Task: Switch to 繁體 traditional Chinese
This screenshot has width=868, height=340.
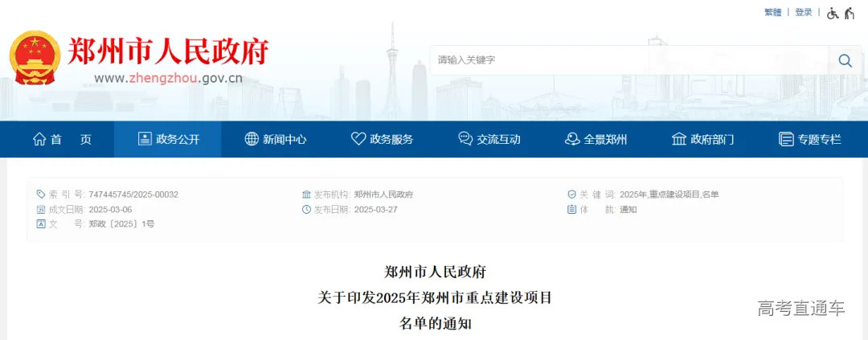Action: point(773,12)
